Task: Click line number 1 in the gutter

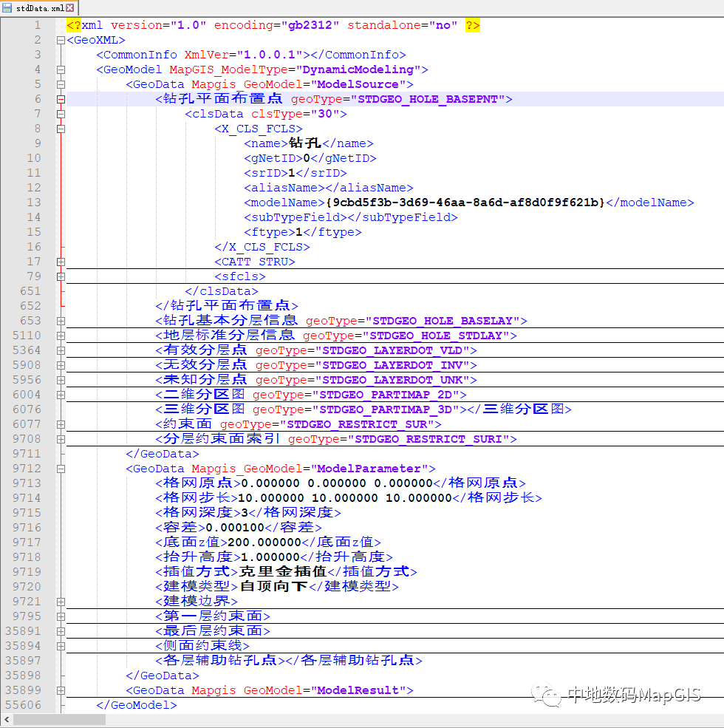Action: [x=37, y=25]
